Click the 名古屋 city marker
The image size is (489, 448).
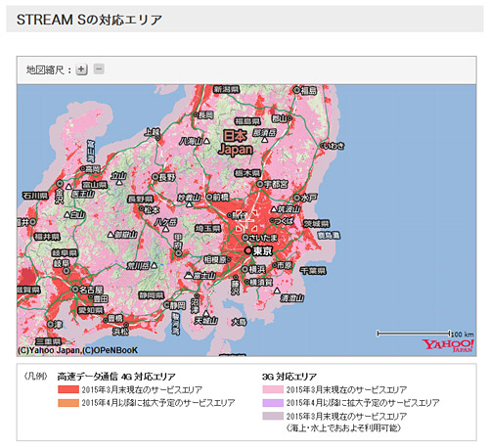pyautogui.click(x=75, y=290)
